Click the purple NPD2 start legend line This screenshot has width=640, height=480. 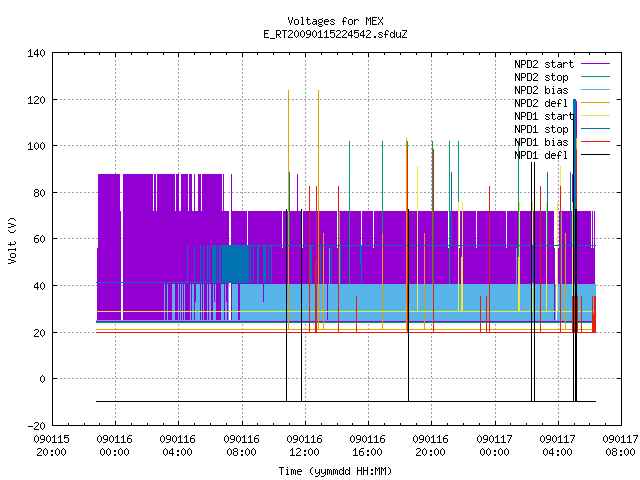pos(595,64)
